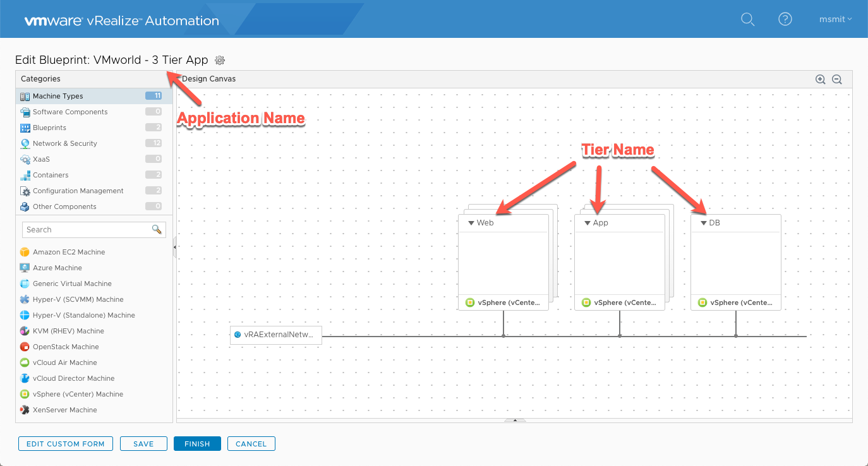Expand the bottom properties panel handle
This screenshot has height=466, width=868.
(x=515, y=420)
